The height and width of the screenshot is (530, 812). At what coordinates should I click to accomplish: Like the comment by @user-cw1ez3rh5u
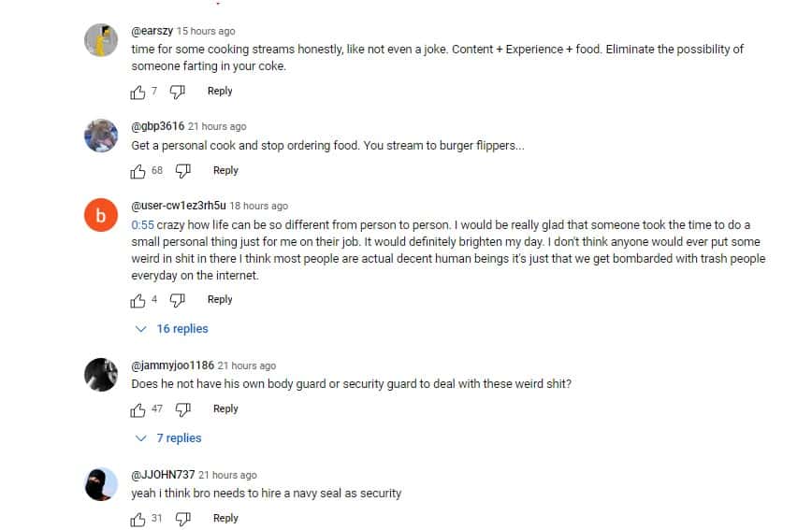(x=138, y=300)
